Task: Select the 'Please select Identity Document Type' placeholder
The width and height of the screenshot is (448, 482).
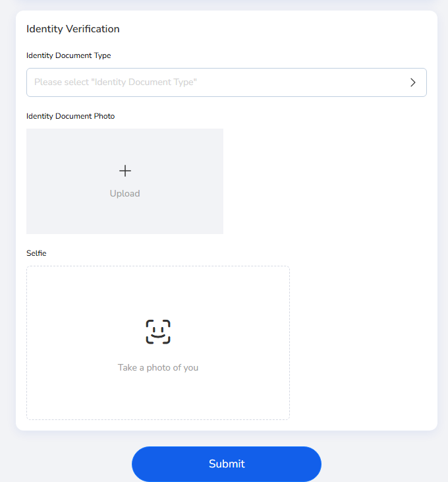Action: tap(115, 82)
